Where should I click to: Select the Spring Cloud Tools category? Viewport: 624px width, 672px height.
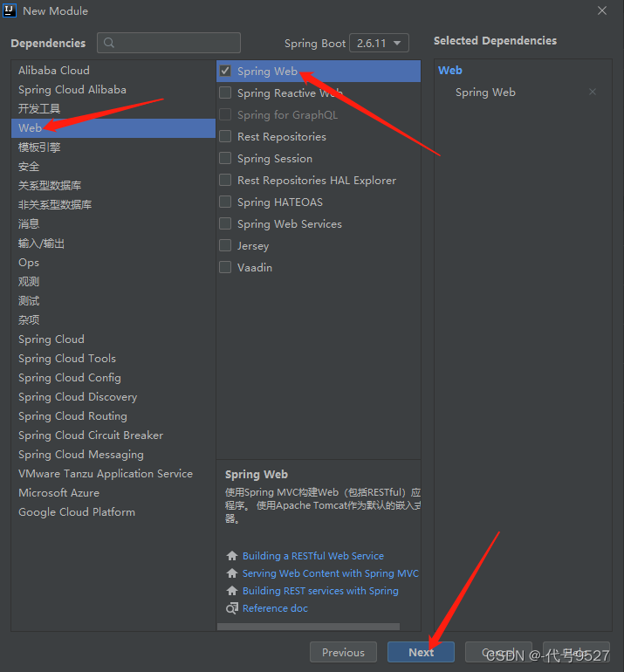click(113, 359)
